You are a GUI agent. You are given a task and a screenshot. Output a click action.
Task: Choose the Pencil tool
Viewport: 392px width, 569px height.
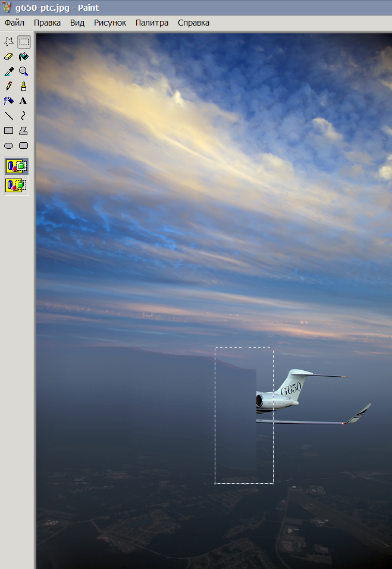(9, 86)
